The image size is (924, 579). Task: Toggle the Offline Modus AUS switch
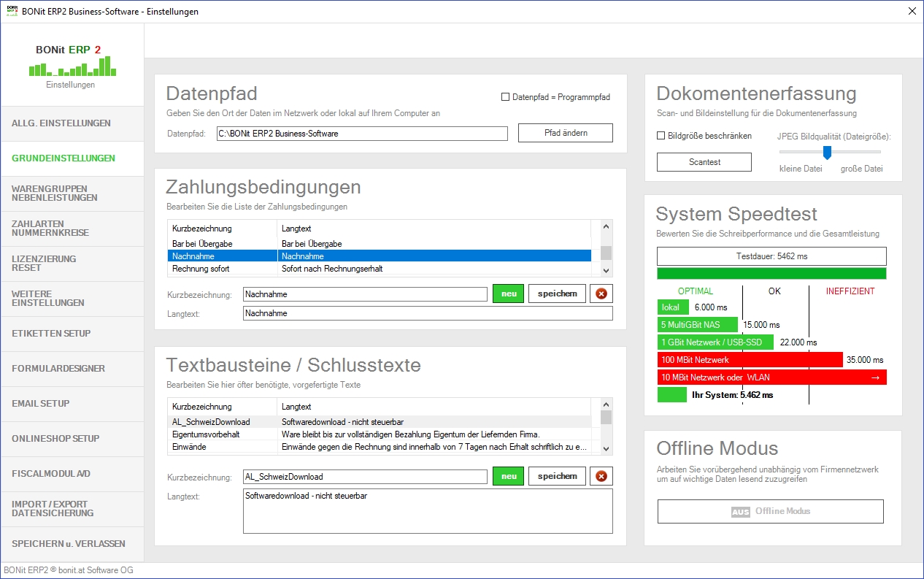pyautogui.click(x=771, y=511)
